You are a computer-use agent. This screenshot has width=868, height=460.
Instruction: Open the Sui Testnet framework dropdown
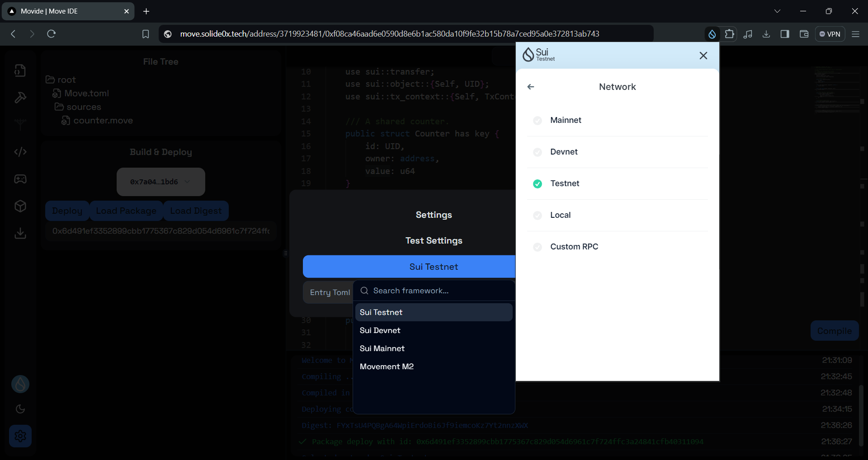433,267
